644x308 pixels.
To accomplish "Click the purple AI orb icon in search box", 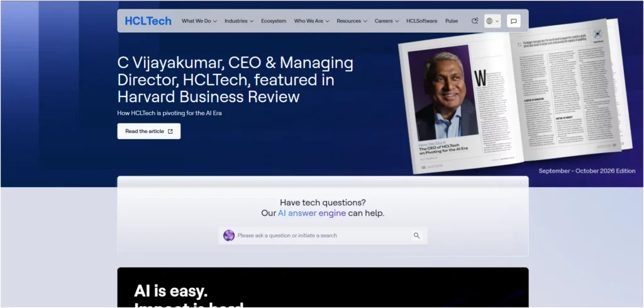I will (x=229, y=236).
